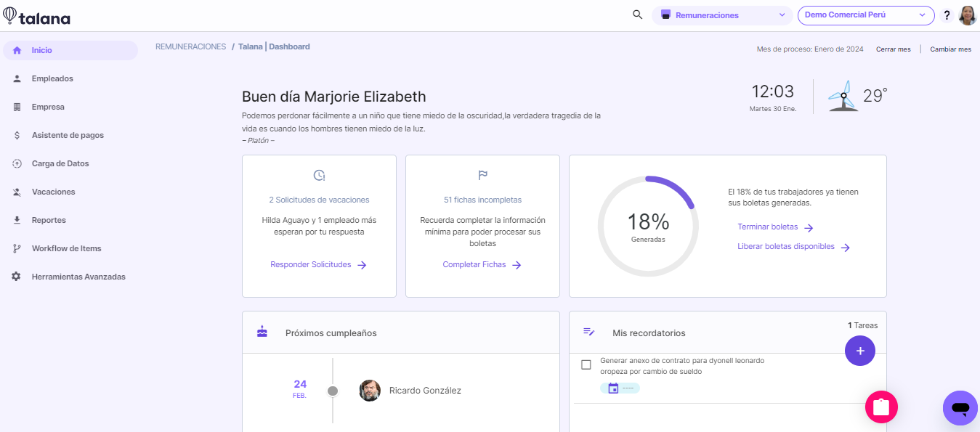The image size is (980, 432).
Task: Click REMUNERACIONES in the breadcrumb
Action: pyautogui.click(x=191, y=46)
